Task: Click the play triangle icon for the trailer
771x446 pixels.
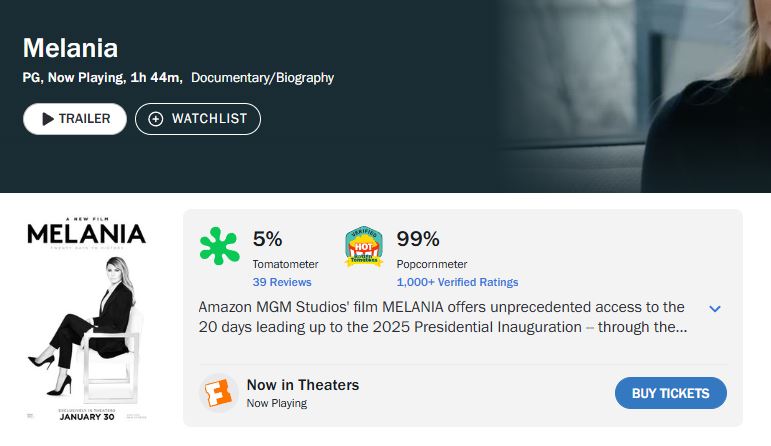Action: pos(47,119)
